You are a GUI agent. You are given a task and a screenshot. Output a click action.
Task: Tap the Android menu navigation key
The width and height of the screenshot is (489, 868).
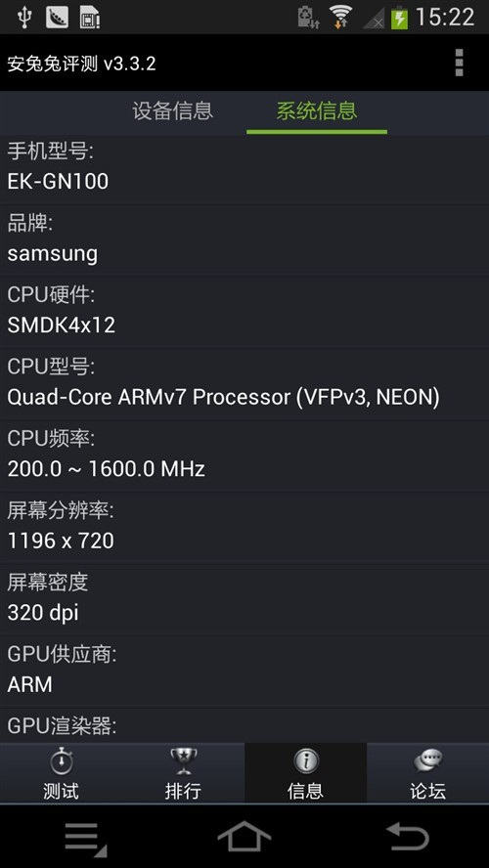click(x=85, y=838)
